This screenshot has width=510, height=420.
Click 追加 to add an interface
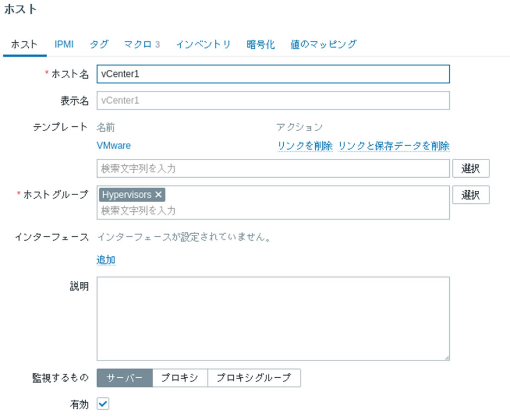click(106, 260)
